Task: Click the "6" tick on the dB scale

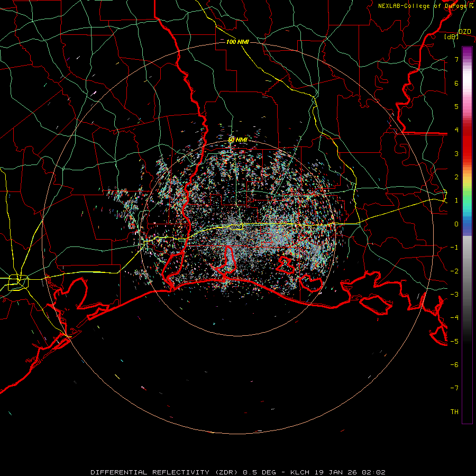Action: (456, 83)
